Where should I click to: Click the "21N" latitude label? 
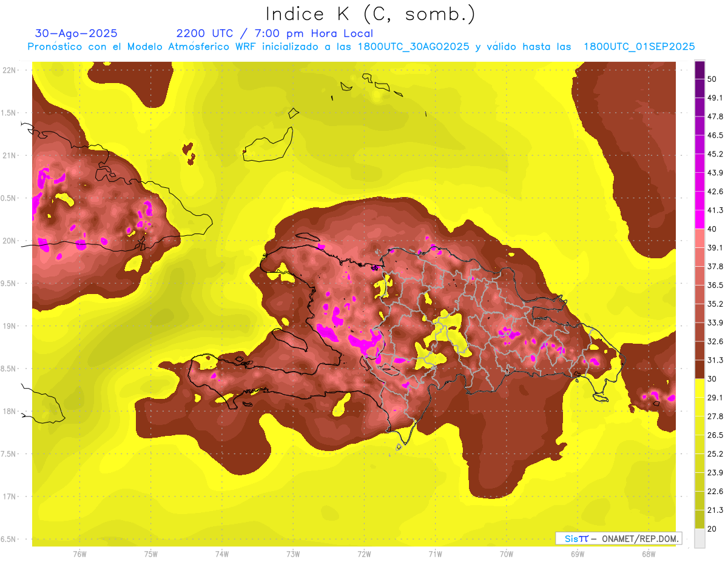pos(9,155)
